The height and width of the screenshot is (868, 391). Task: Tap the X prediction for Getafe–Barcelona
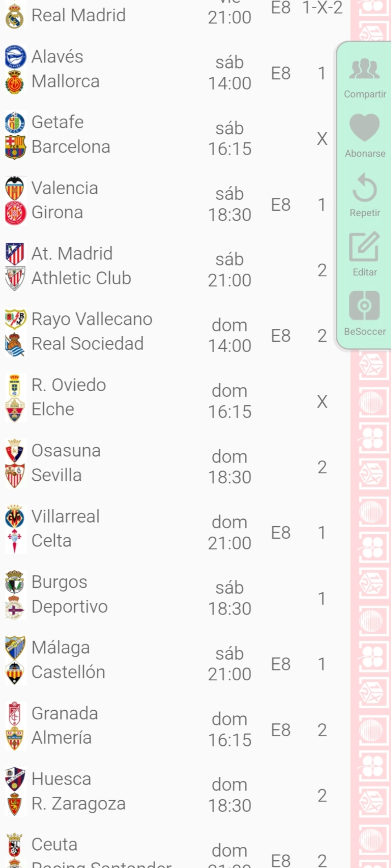[322, 139]
